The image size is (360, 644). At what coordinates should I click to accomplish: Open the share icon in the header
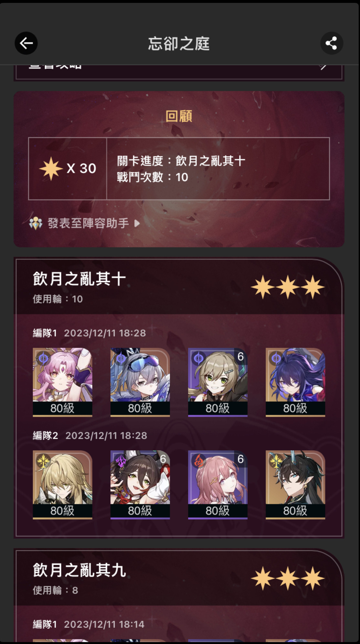coord(332,43)
